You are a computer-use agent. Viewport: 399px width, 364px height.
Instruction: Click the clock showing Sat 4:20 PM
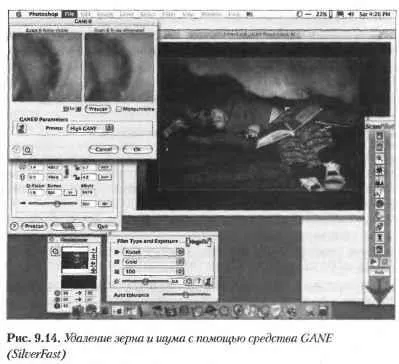tap(374, 14)
